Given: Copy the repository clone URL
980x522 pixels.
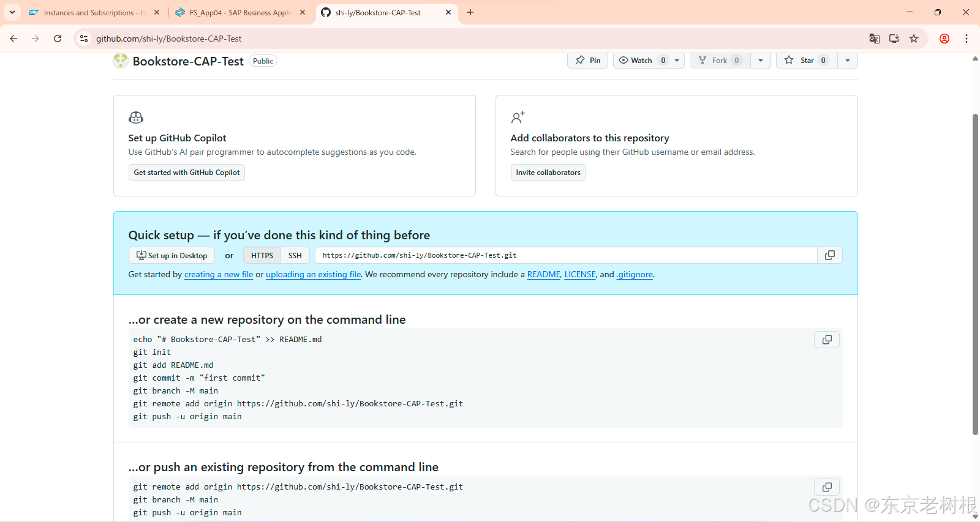Looking at the screenshot, I should [x=830, y=256].
